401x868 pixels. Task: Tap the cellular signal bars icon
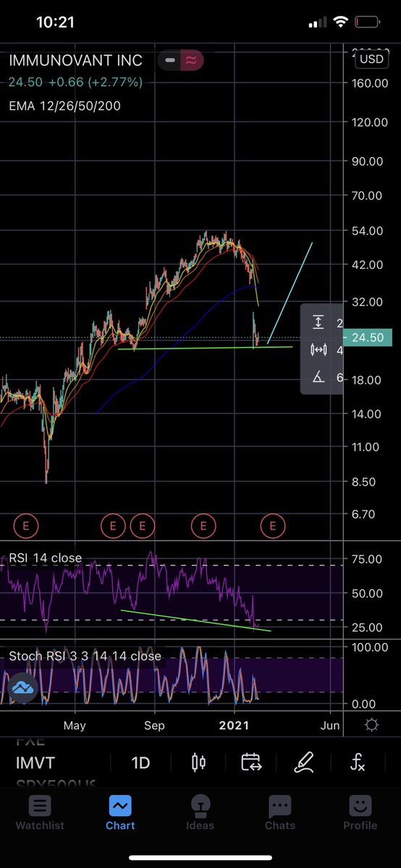(x=318, y=22)
